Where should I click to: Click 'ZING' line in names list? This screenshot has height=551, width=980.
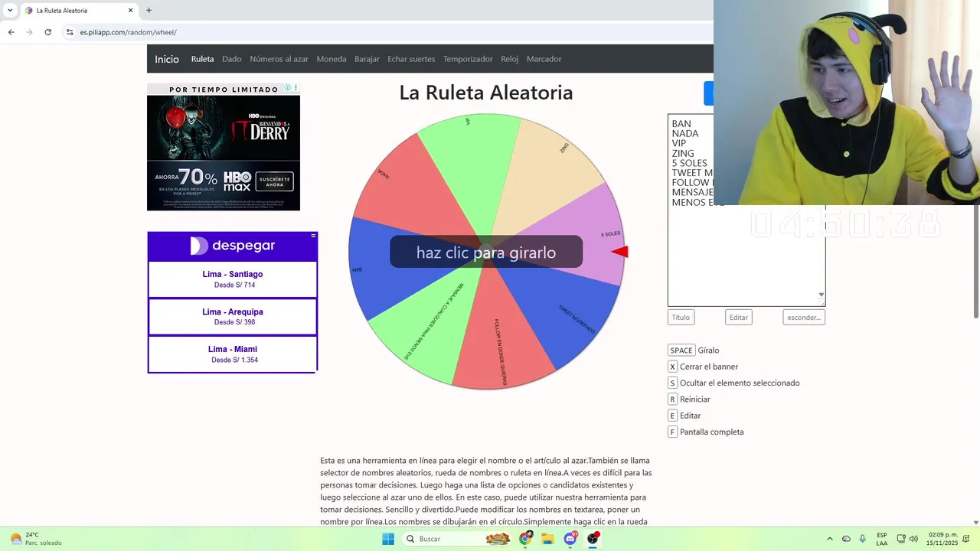[x=683, y=154]
